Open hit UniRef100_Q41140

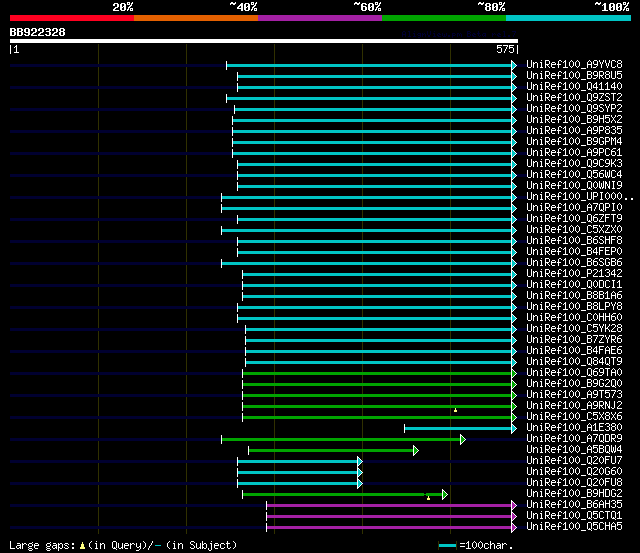click(574, 87)
